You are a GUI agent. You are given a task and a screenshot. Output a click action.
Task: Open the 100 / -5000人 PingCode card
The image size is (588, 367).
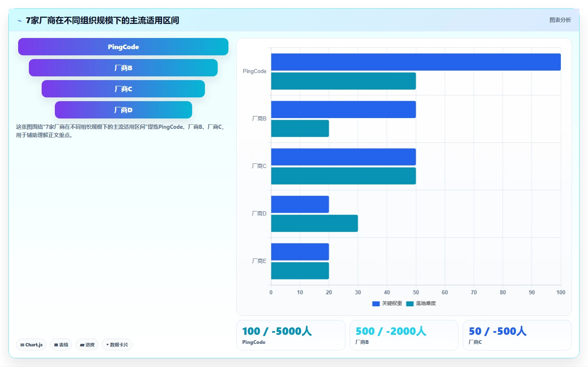pyautogui.click(x=291, y=335)
